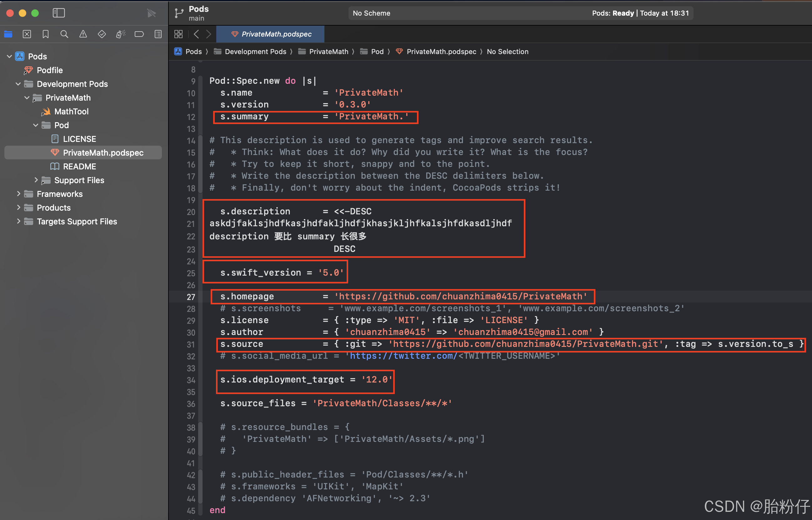The width and height of the screenshot is (812, 520).
Task: Click the homepage GitHub URL string
Action: 460,297
